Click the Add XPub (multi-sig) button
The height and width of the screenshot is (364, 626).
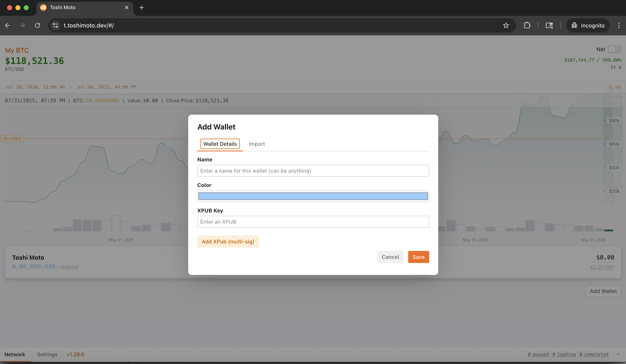pyautogui.click(x=228, y=241)
